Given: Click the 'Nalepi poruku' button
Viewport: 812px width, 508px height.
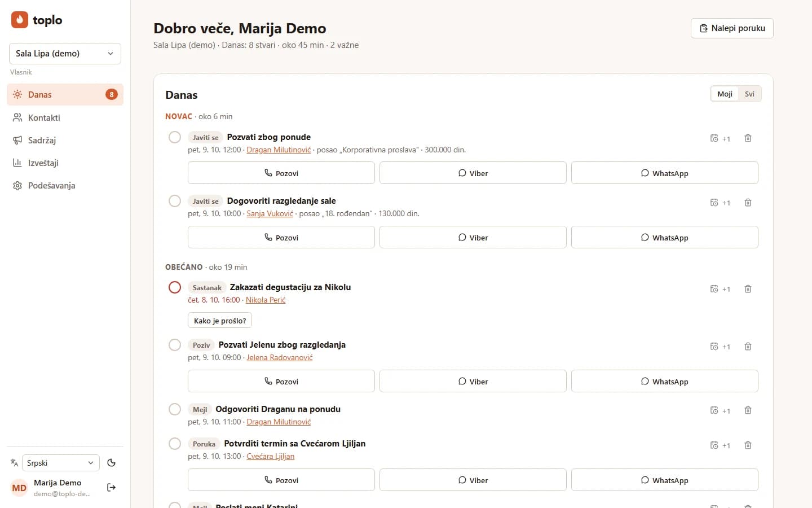Looking at the screenshot, I should (x=732, y=28).
